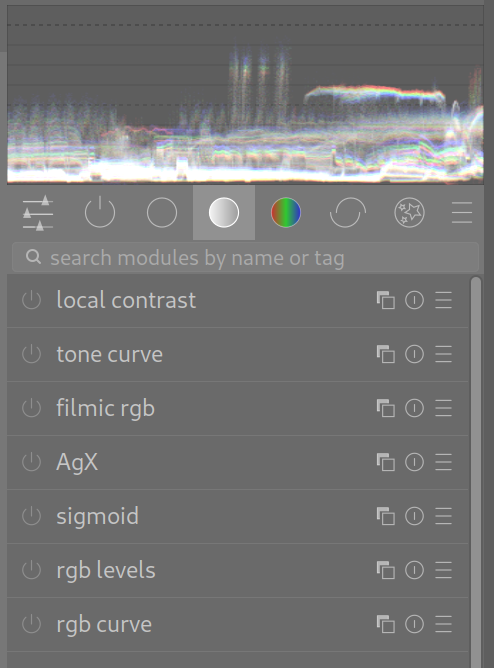Turn on the filmic rgb module

point(31,408)
